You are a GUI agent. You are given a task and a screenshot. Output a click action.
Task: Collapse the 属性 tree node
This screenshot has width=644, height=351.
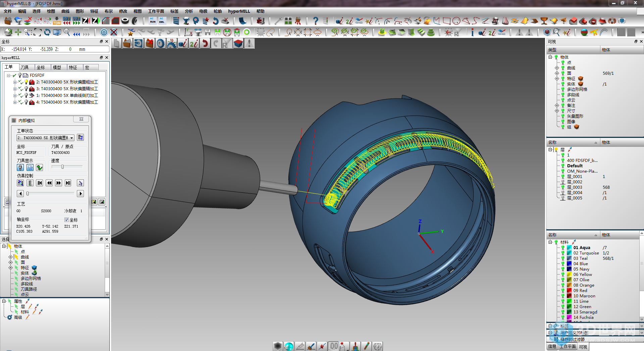click(4, 301)
